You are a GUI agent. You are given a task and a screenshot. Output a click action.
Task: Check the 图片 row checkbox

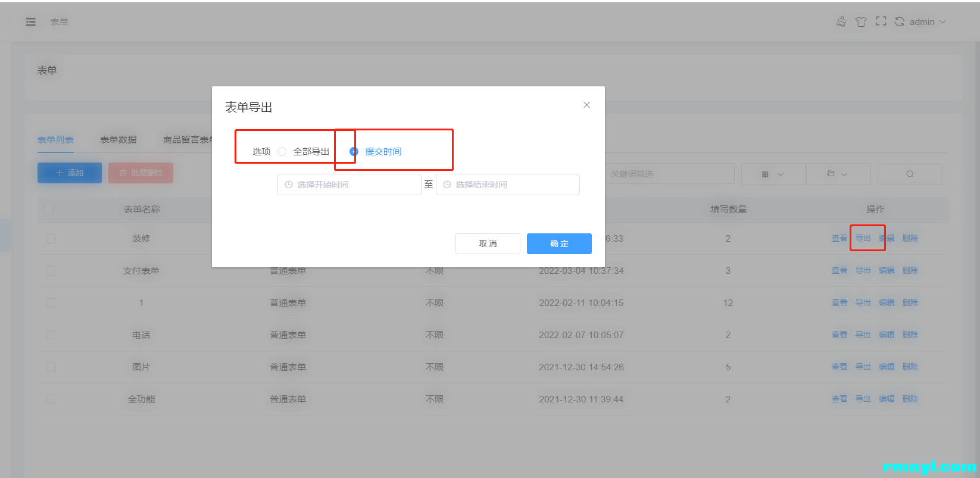pos(51,367)
